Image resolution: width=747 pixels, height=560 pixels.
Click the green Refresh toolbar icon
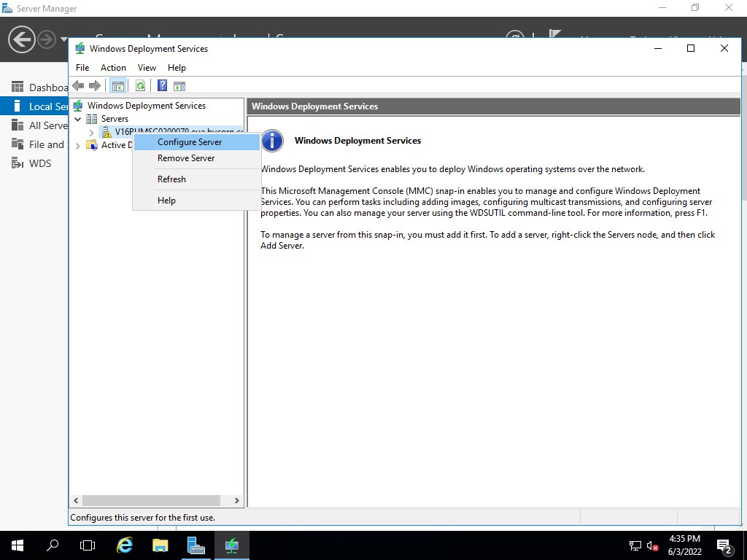[x=140, y=86]
